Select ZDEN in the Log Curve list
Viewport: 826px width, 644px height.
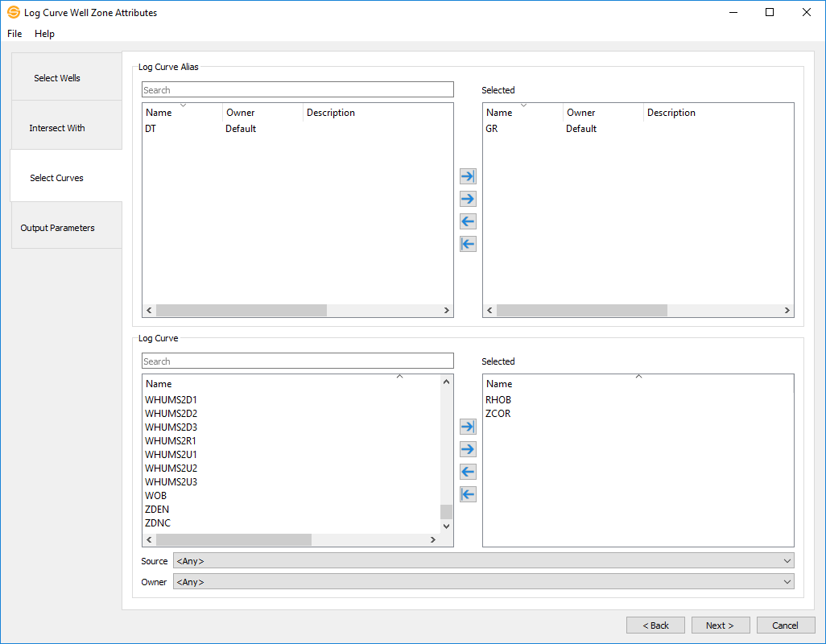coord(157,510)
